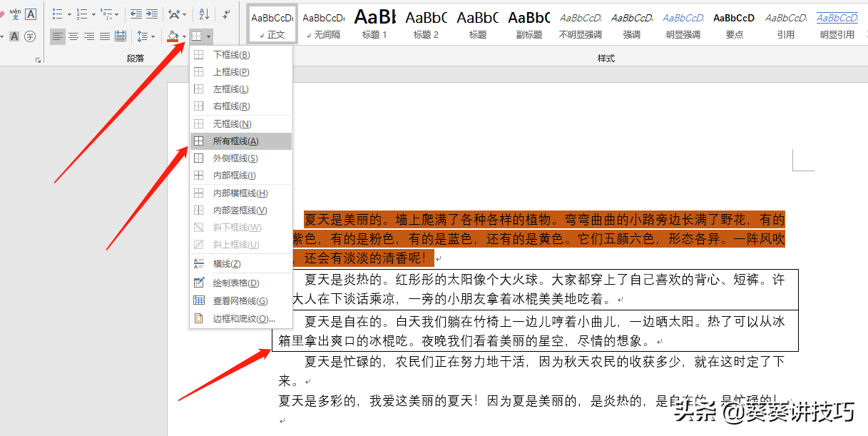
Task: Open the bullets list dropdown arrow
Action: tap(69, 14)
